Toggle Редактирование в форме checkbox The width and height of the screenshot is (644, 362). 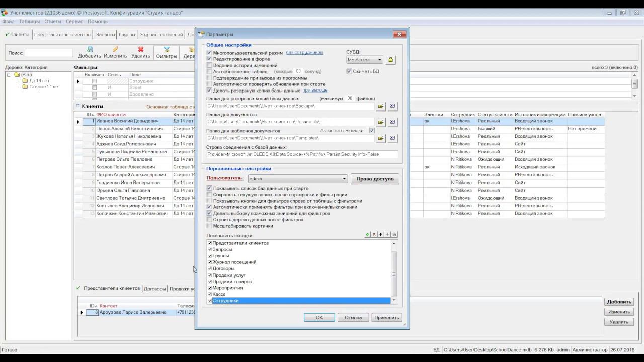point(209,59)
